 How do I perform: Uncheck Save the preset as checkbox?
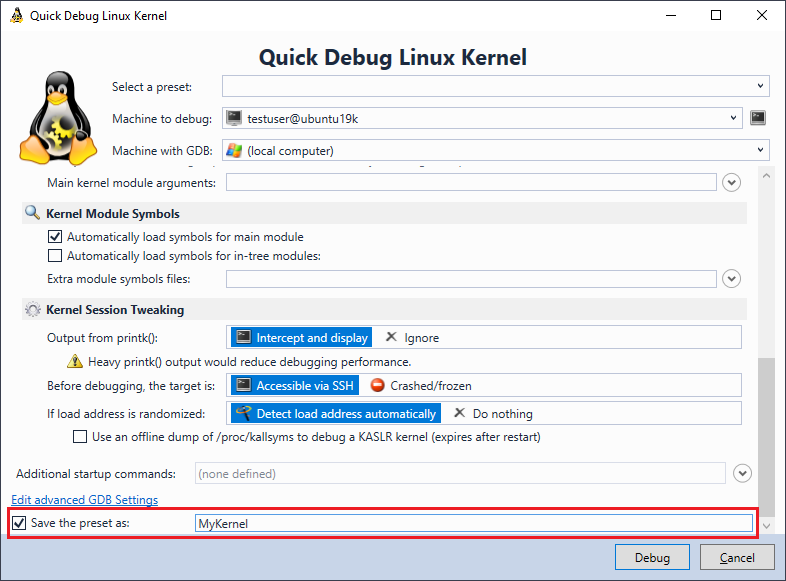tap(19, 523)
